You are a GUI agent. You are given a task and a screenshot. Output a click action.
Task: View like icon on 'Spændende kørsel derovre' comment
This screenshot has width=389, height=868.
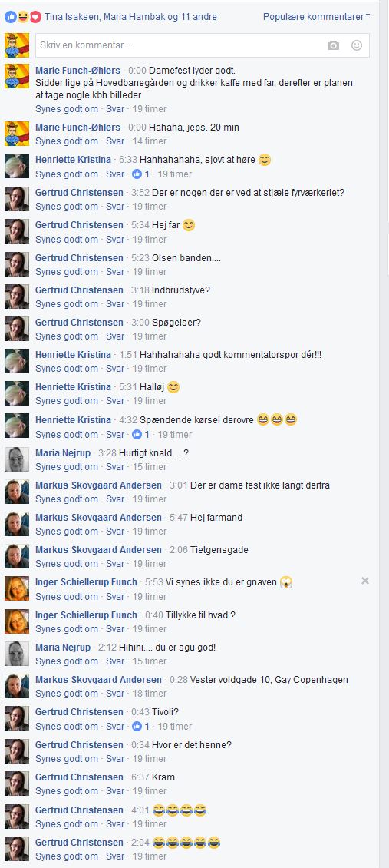(137, 435)
